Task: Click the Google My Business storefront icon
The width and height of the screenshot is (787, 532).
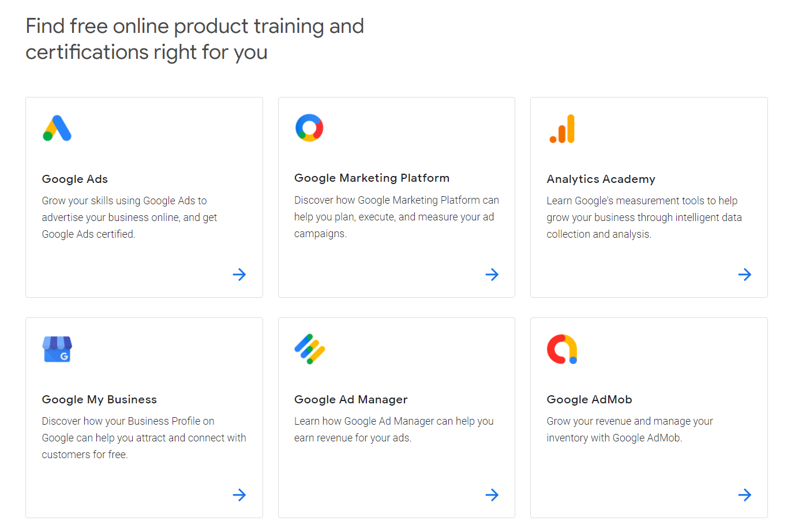Action: [57, 349]
